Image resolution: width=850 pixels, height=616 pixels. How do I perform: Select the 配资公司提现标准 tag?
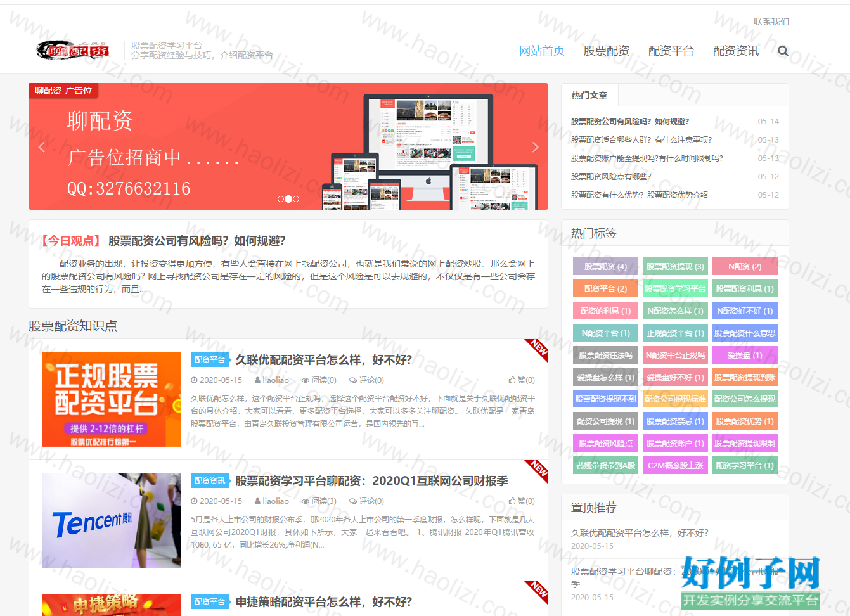[675, 399]
